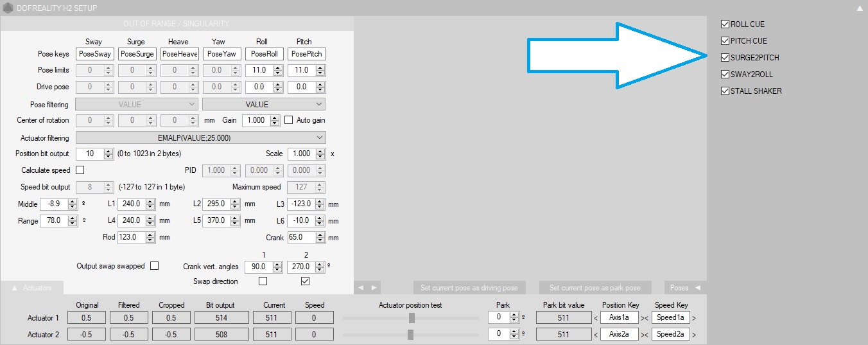
Task: Click the '>' arrow after Speed1a field
Action: [694, 317]
